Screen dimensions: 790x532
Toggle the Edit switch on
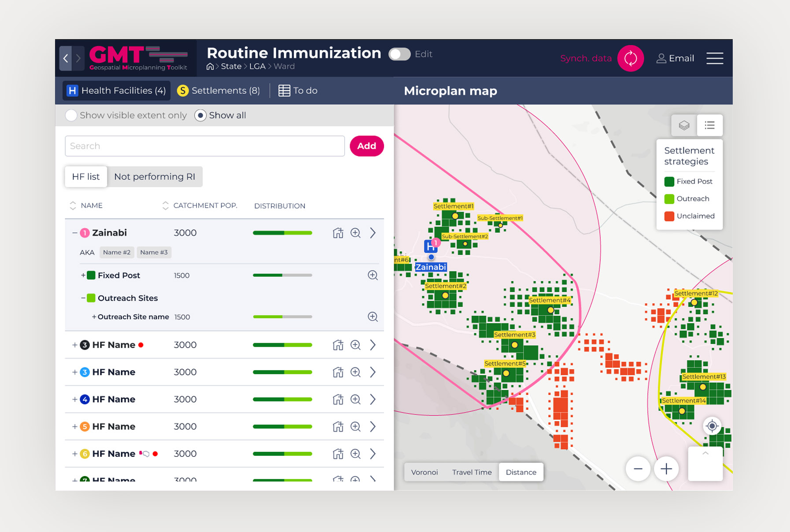point(399,54)
